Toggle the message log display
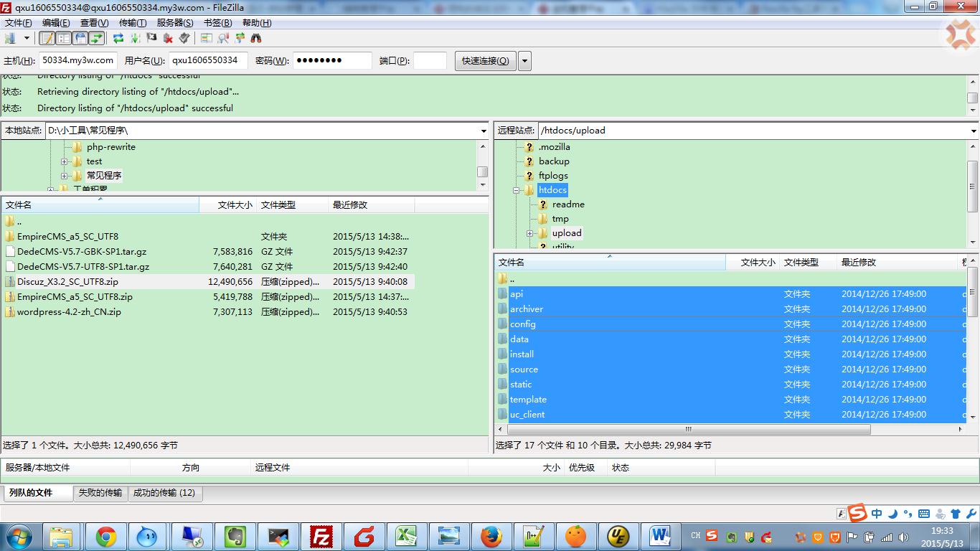Image resolution: width=980 pixels, height=551 pixels. (x=47, y=38)
